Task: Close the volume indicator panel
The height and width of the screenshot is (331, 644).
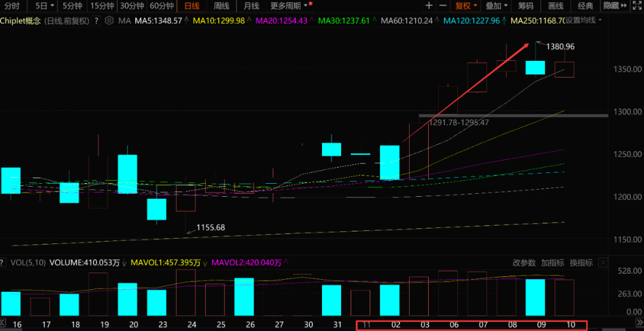Action: pos(602,263)
